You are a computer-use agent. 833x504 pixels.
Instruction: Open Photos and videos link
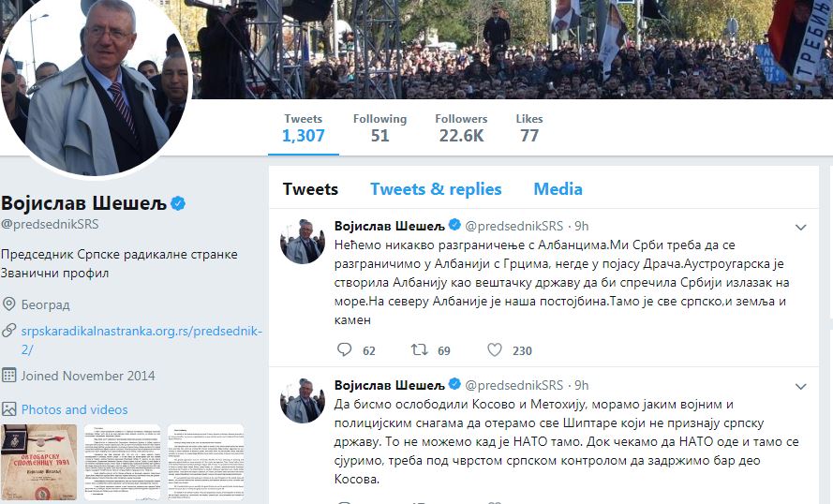[75, 409]
